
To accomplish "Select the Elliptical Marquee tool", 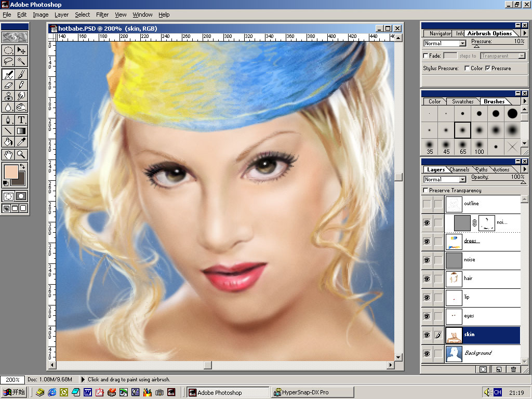I will tap(8, 51).
